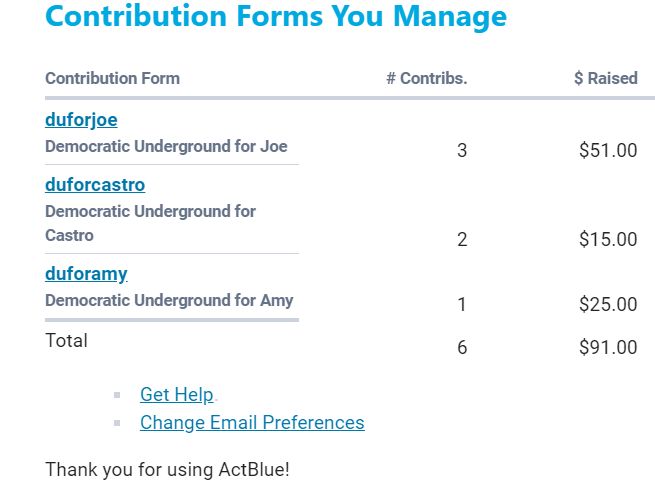Image resolution: width=655 pixels, height=502 pixels.
Task: Click the Contribution Forms You Manage heading
Action: tap(276, 17)
